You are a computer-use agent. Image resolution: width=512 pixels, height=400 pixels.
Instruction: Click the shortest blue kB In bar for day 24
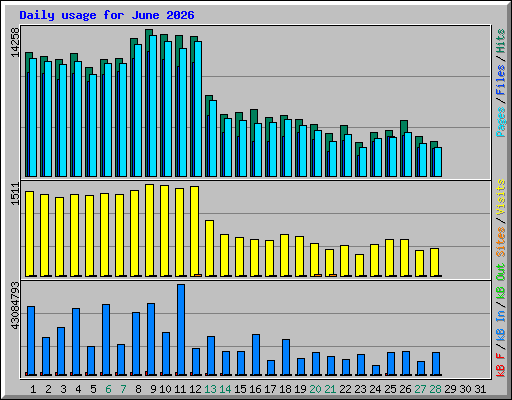[376, 370]
